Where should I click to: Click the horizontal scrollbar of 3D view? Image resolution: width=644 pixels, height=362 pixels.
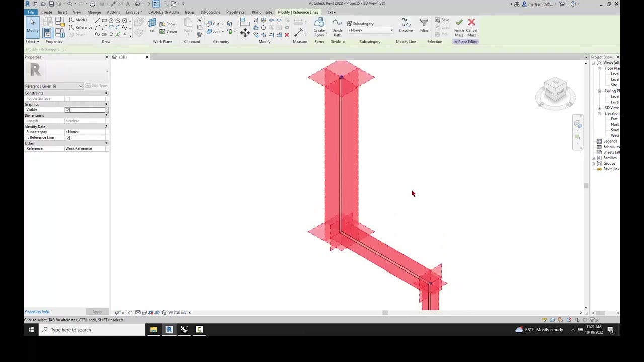click(x=385, y=313)
